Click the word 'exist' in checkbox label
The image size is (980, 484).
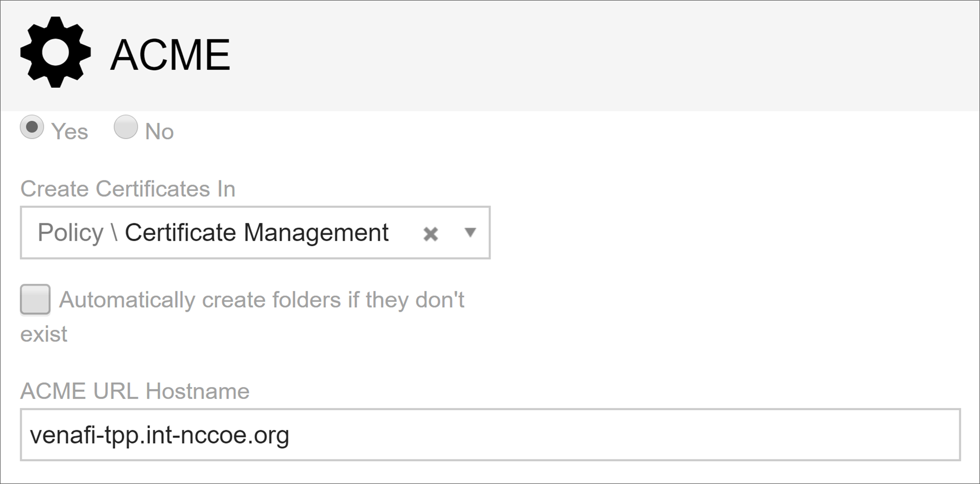(x=44, y=334)
